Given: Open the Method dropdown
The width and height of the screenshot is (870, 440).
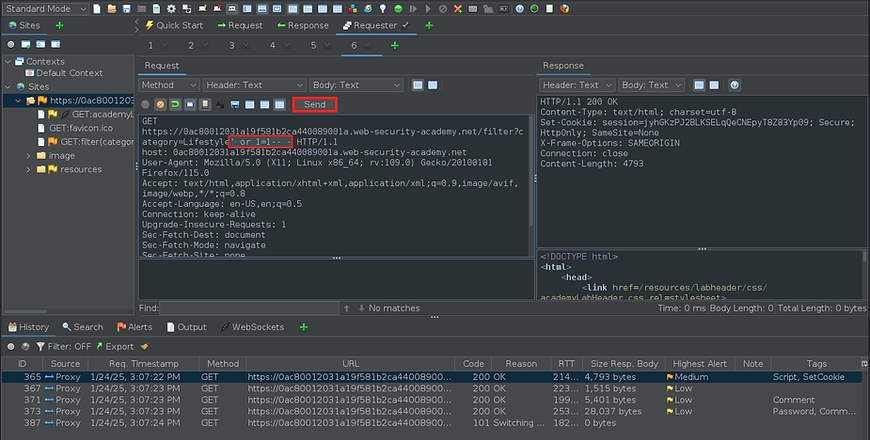Looking at the screenshot, I should (x=169, y=85).
